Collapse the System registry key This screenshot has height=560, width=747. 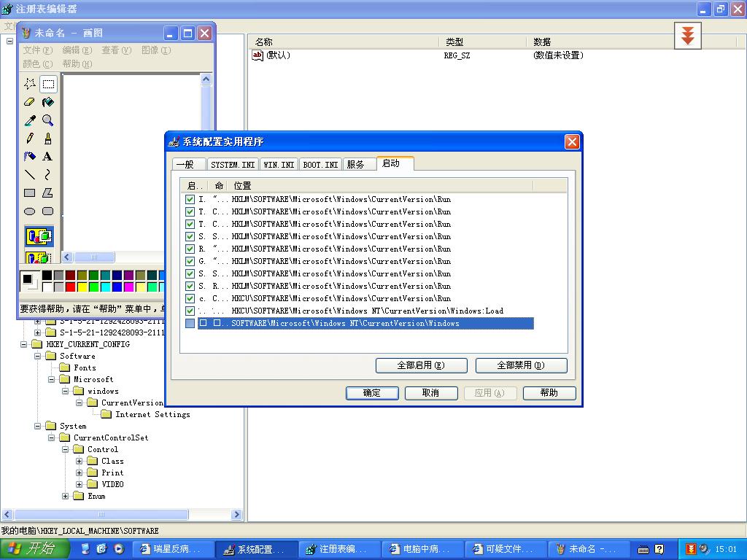pos(37,426)
